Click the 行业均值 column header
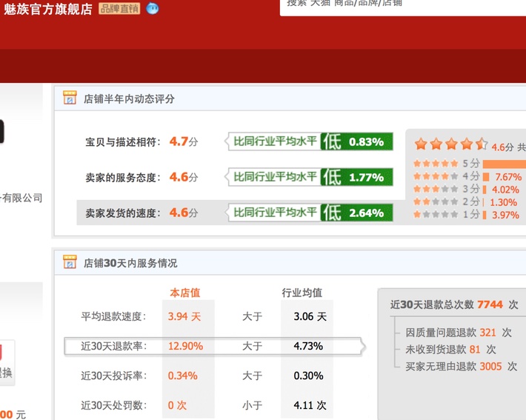 coord(302,293)
